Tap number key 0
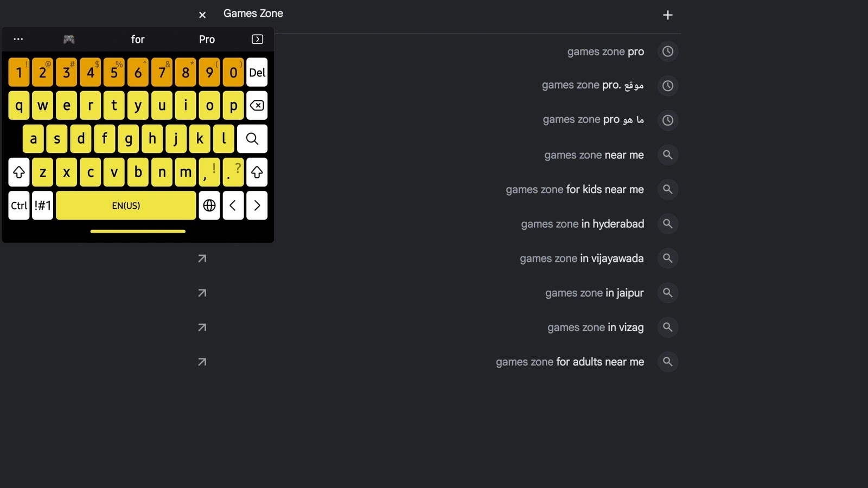 233,72
